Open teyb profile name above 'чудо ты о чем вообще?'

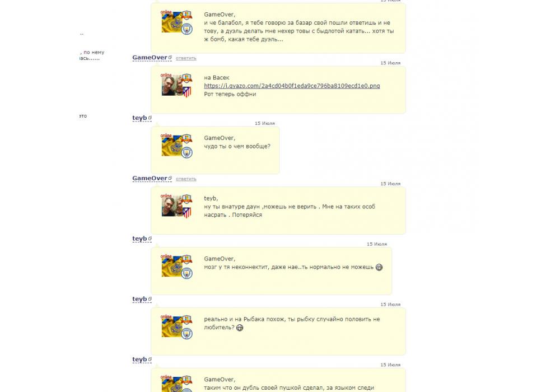pos(139,118)
